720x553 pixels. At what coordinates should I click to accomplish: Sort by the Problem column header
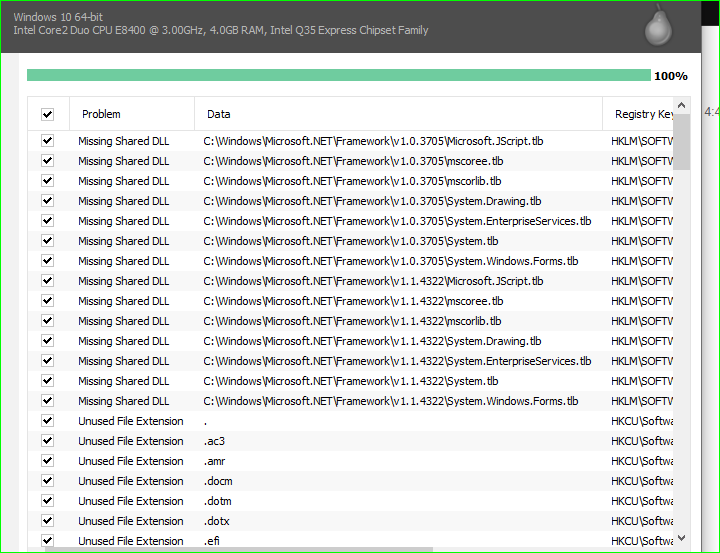coord(132,114)
